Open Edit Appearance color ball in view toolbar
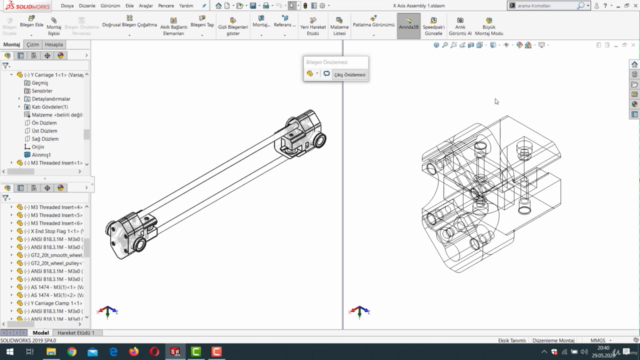The height and width of the screenshot is (360, 640). point(519,45)
